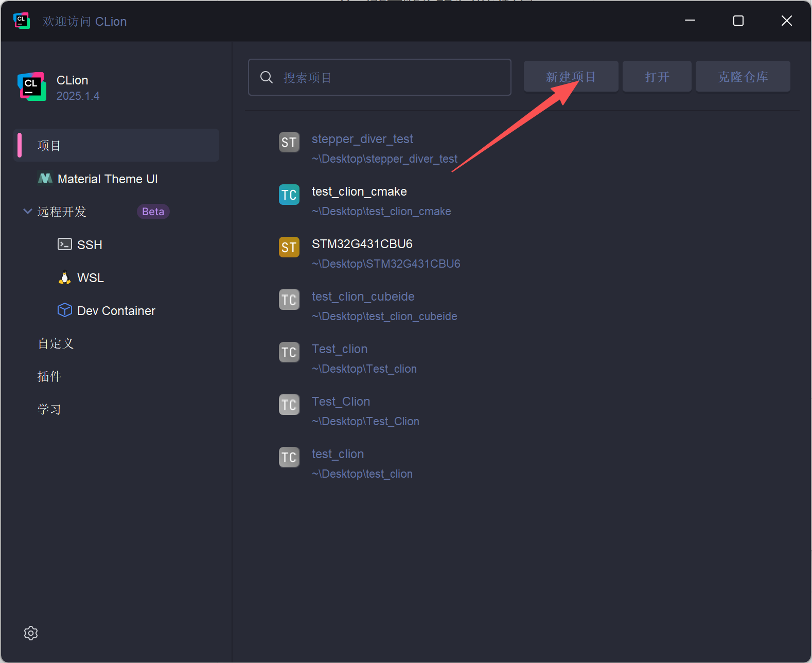Screen dimensions: 812x663
Task: Click the SSH terminal icon
Action: click(65, 244)
